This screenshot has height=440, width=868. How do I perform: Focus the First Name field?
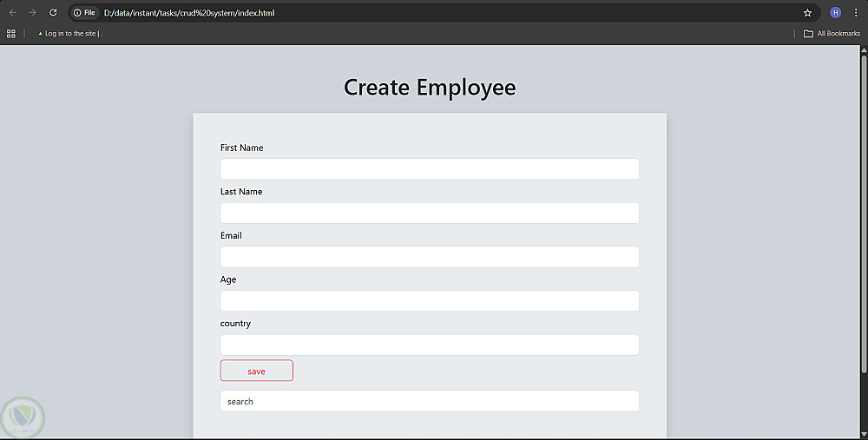pos(430,169)
